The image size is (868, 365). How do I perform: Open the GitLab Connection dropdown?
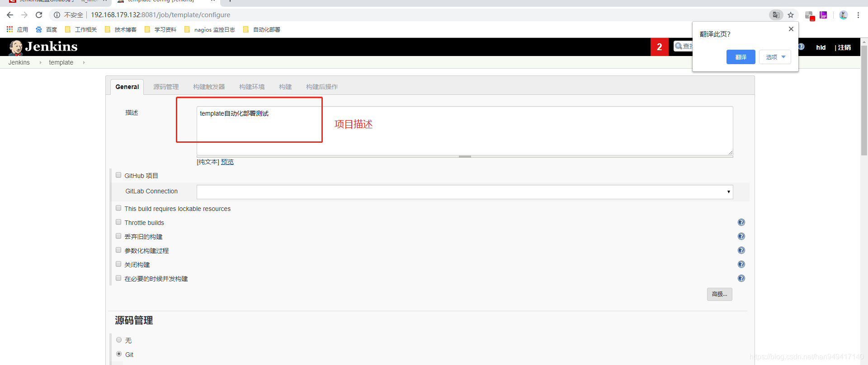(465, 192)
